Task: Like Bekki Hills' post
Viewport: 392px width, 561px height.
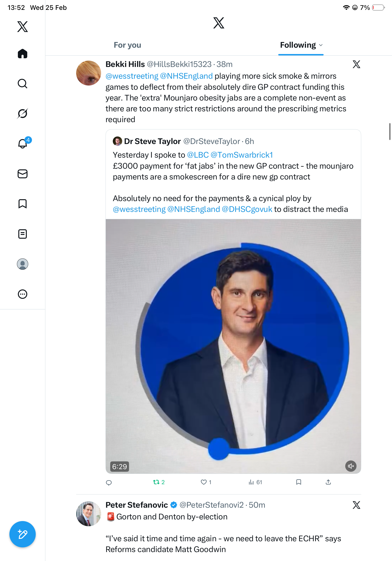Action: (204, 482)
